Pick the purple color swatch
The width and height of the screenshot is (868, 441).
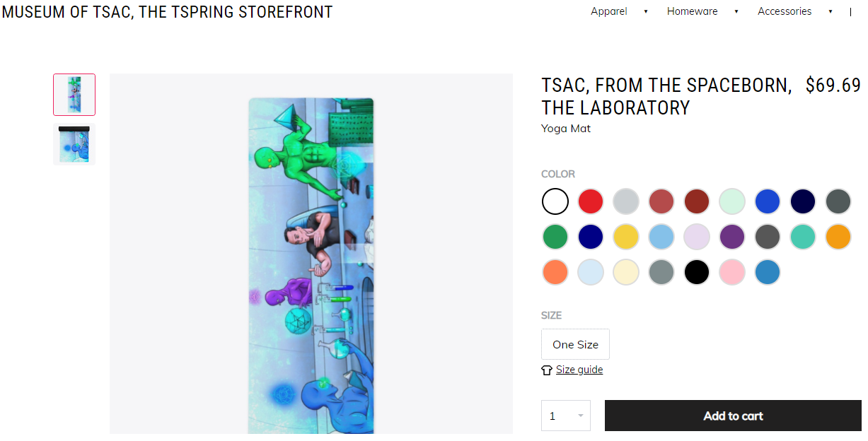click(x=732, y=237)
